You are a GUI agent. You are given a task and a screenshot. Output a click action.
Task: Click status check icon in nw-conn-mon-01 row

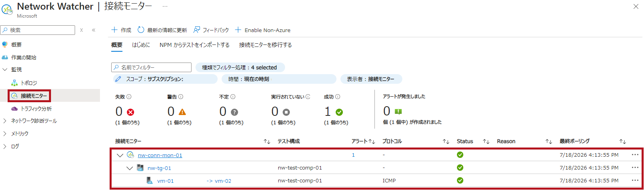click(x=460, y=155)
